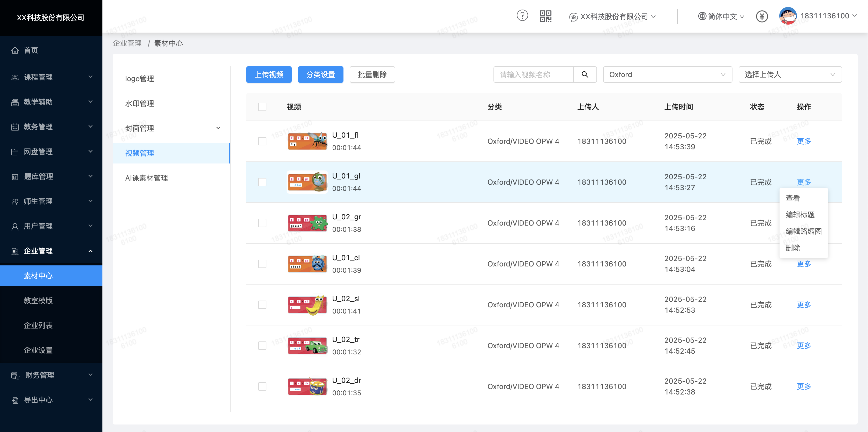868x432 pixels.
Task: Open the QR code icon in the header
Action: point(545,16)
